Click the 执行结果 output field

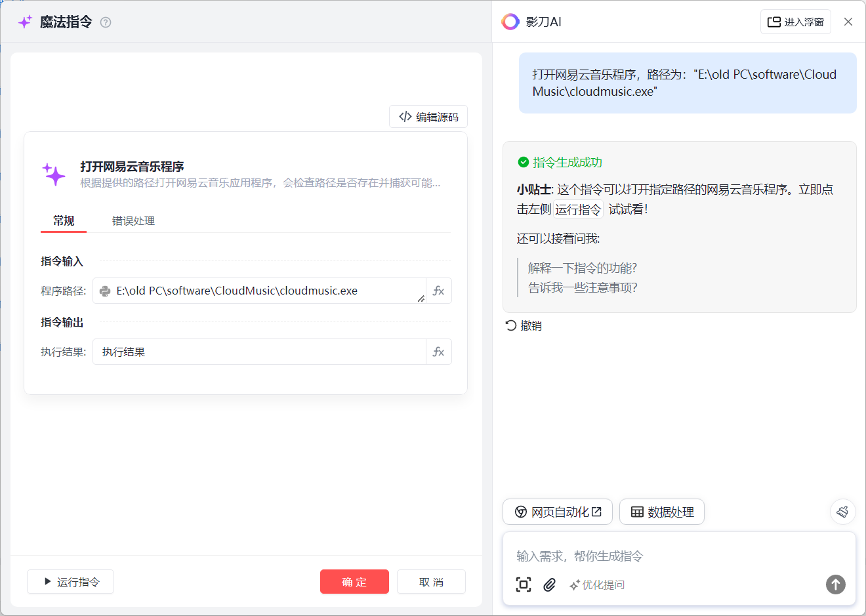(x=259, y=352)
